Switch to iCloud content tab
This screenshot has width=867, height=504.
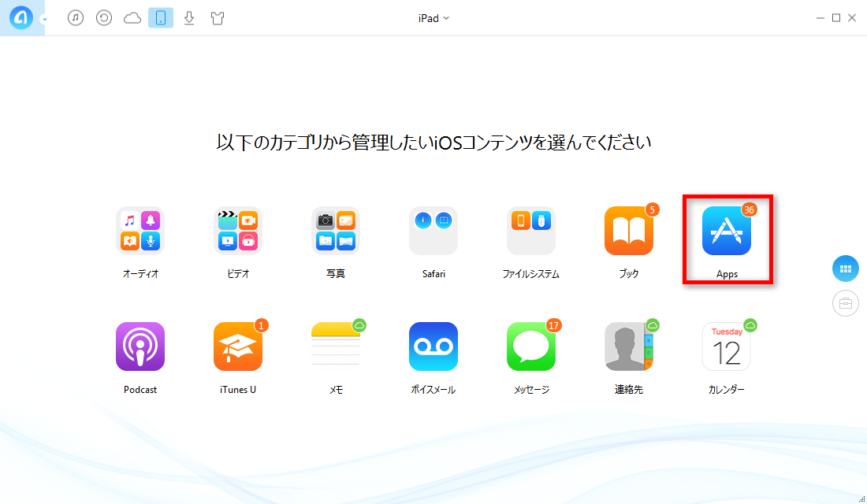point(132,17)
